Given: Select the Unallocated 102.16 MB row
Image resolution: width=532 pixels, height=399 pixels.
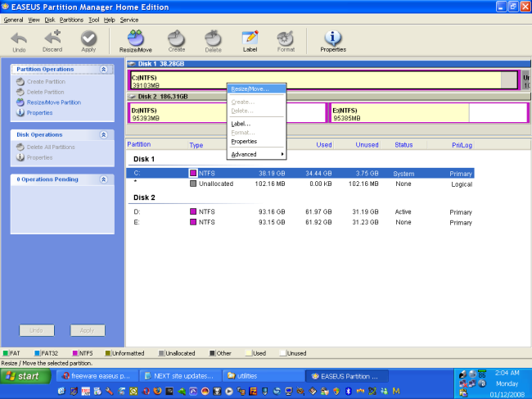Looking at the screenshot, I should pos(300,184).
